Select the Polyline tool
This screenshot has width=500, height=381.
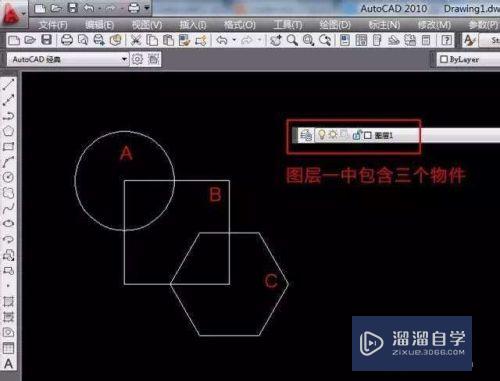pos(9,116)
